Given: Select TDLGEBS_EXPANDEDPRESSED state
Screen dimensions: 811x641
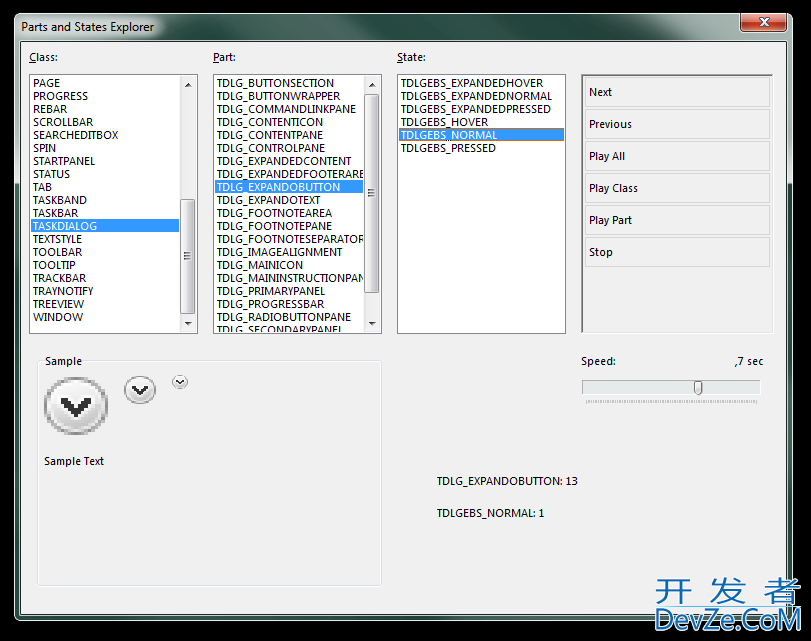Looking at the screenshot, I should (482, 109).
